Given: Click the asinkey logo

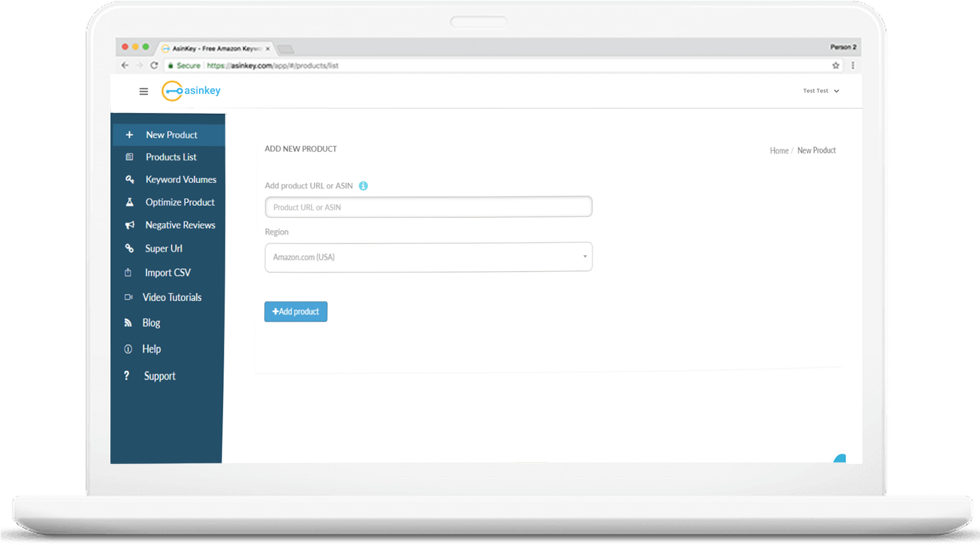Looking at the screenshot, I should click(x=191, y=91).
